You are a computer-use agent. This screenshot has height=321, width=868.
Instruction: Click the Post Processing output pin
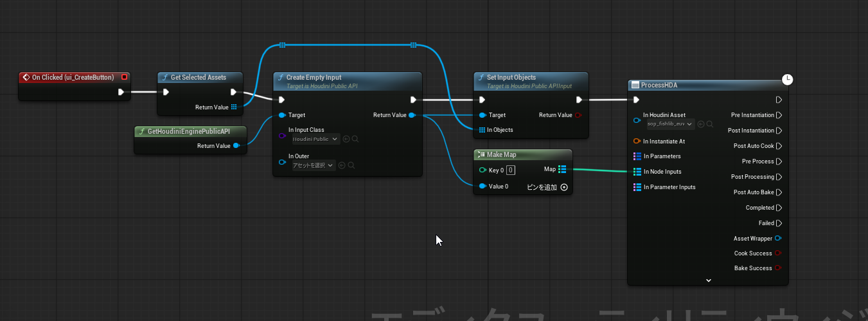tap(779, 177)
